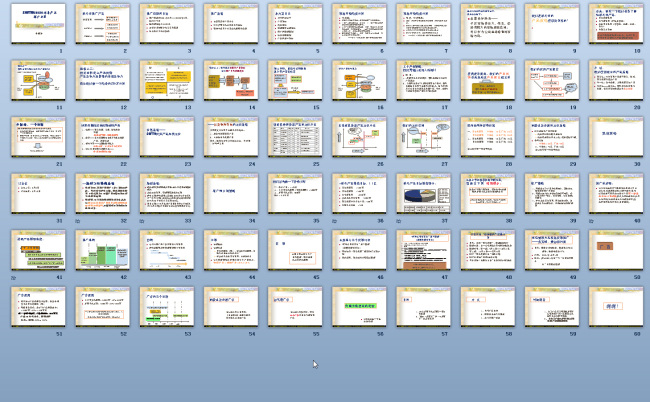Viewport: 650px width, 402px height.
Task: Select slide 6 thumbnail
Action: click(x=359, y=23)
